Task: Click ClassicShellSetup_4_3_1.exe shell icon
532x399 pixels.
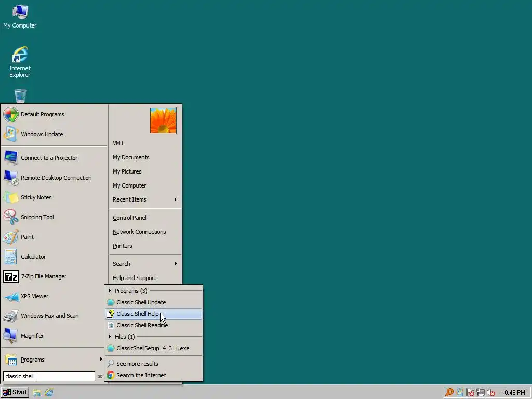Action: (111, 348)
